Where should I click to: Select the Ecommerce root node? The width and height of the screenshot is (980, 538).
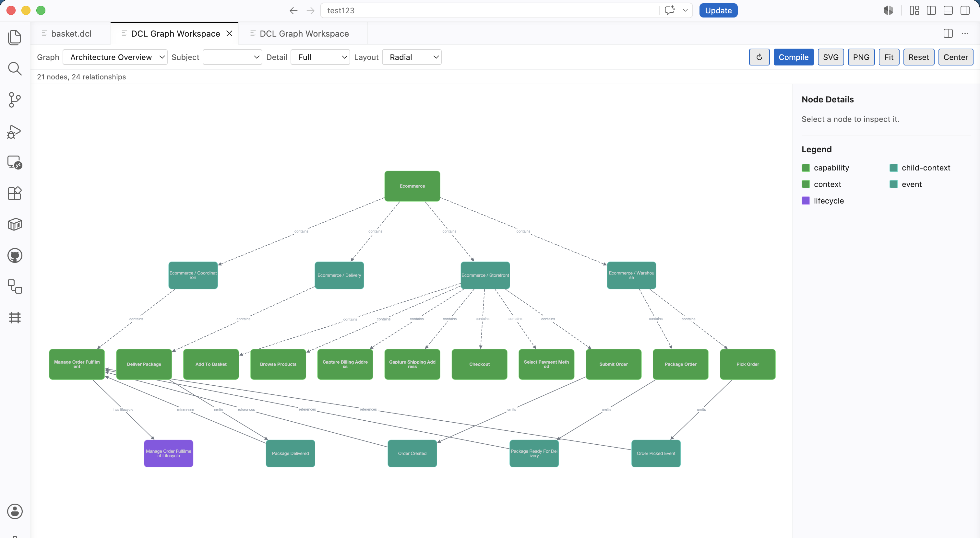412,186
